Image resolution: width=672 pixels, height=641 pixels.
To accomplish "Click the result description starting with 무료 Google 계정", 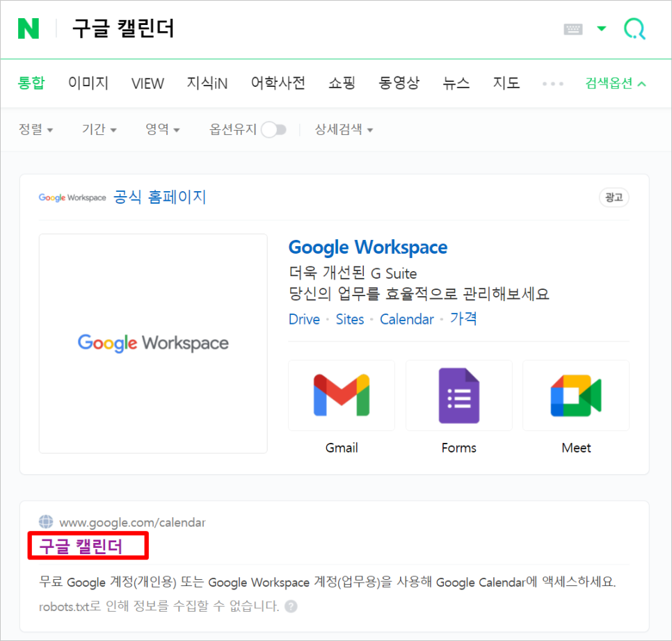I will point(328,582).
